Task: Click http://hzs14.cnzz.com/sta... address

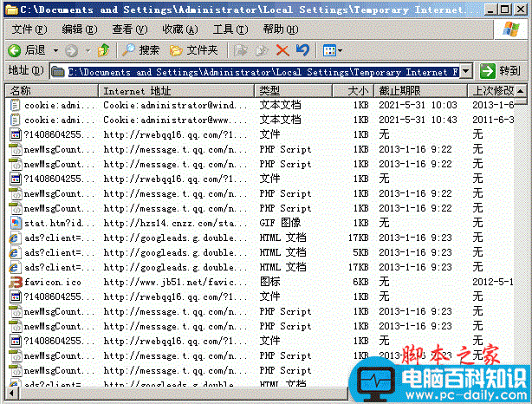Action: 175,223
